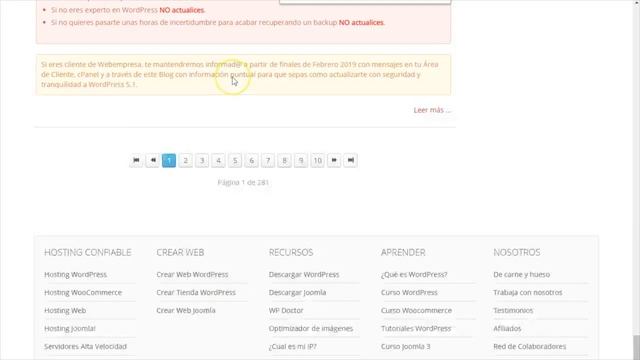Screen dimensions: 640x360
Task: Open Crear Web Joomla link
Action: click(x=186, y=310)
